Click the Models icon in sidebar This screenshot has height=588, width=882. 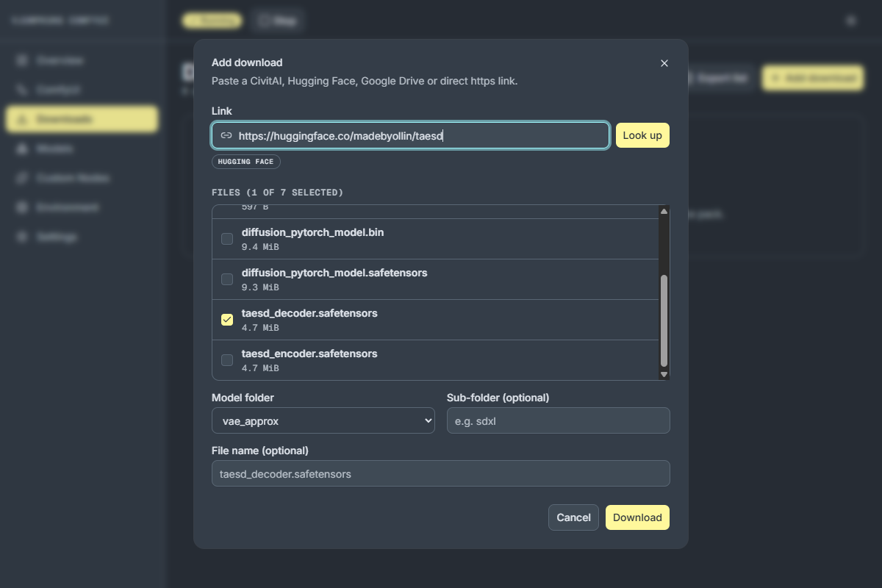(x=22, y=148)
